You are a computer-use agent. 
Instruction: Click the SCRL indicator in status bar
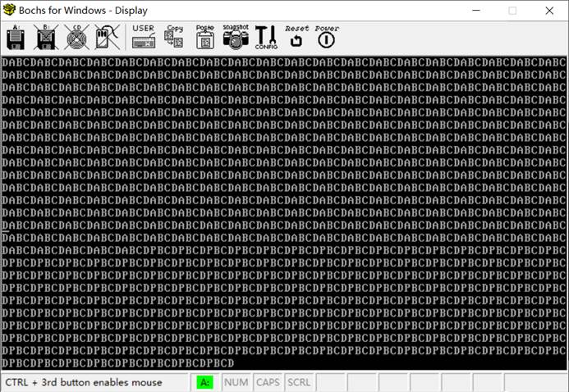click(299, 382)
